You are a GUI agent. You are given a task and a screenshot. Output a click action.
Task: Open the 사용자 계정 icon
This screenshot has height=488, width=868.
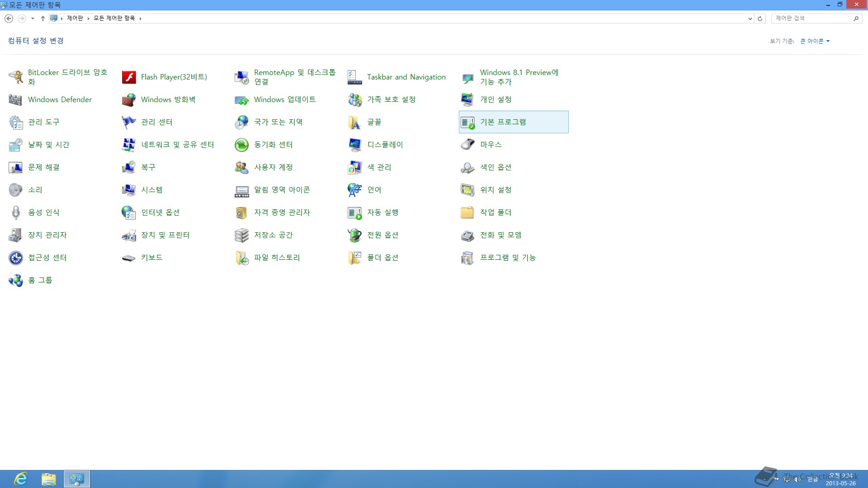(x=242, y=167)
